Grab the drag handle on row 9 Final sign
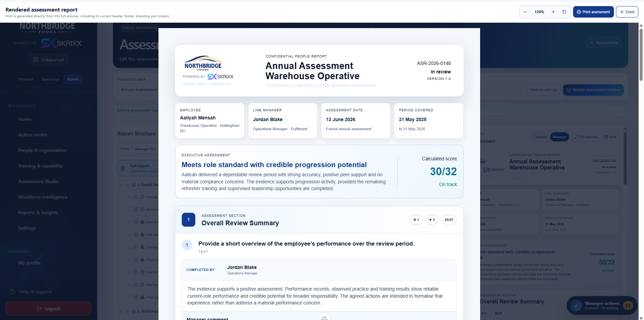The image size is (644, 320). click(129, 297)
